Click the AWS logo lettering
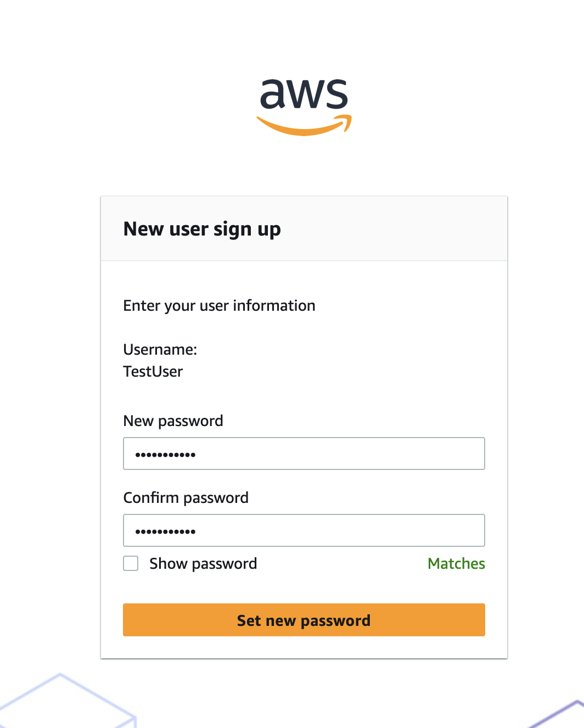584x728 pixels. (304, 93)
